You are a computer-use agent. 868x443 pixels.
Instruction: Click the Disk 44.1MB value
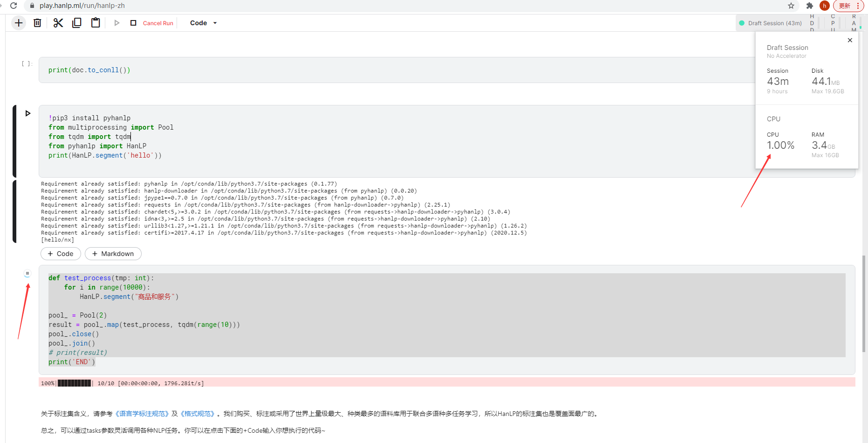click(826, 81)
